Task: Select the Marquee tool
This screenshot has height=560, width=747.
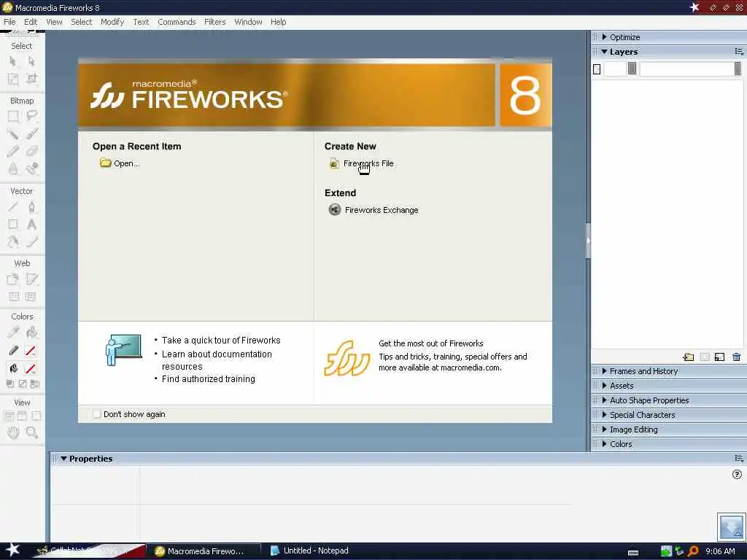Action: (13, 116)
